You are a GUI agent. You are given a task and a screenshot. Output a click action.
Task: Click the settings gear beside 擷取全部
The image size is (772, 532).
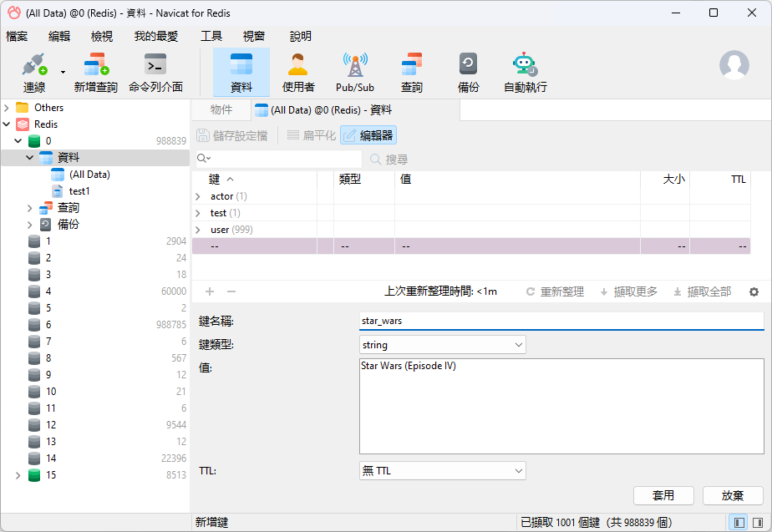[x=754, y=291]
